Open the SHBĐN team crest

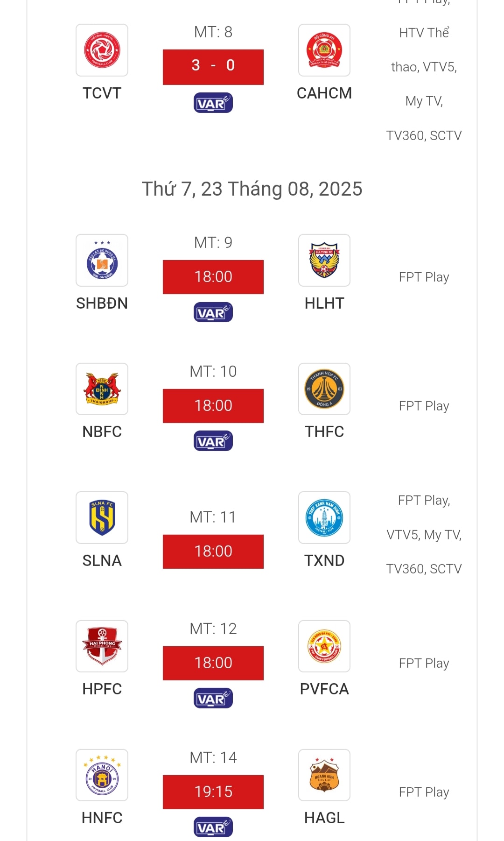[102, 260]
